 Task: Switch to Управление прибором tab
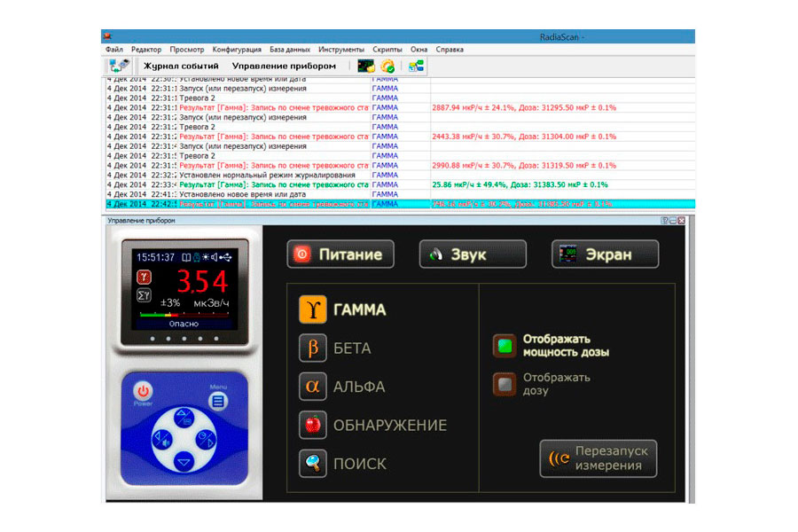tap(284, 66)
